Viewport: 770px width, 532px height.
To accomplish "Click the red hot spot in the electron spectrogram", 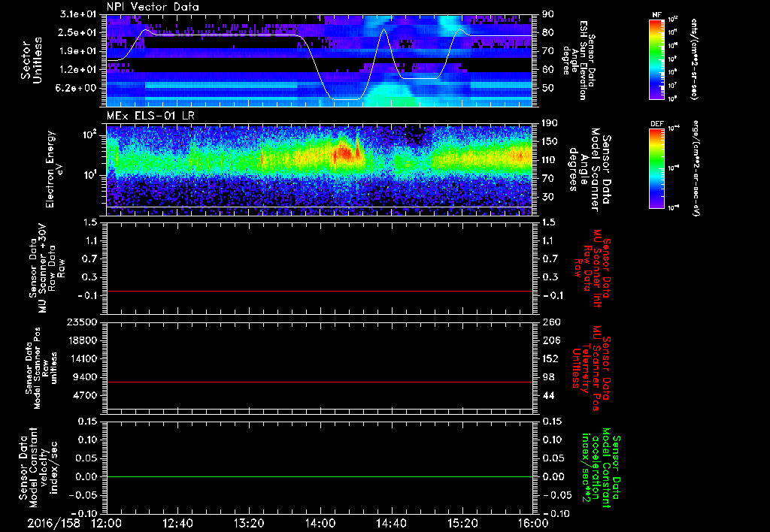I will coord(343,155).
